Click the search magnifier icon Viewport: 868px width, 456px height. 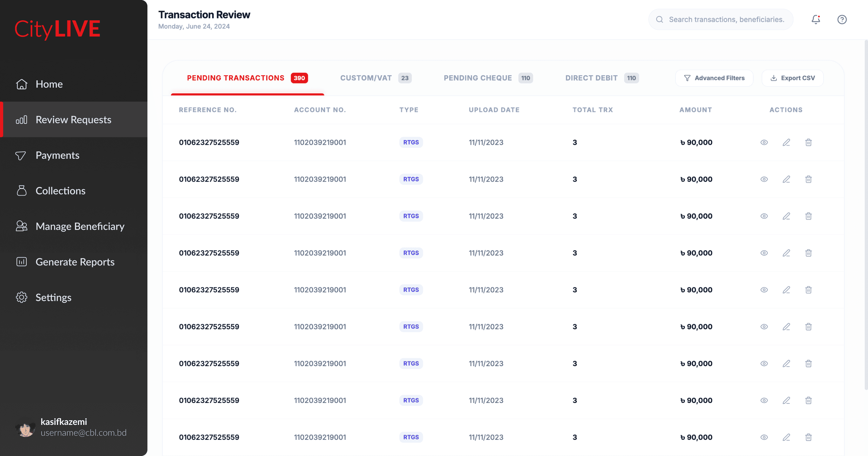click(x=660, y=20)
